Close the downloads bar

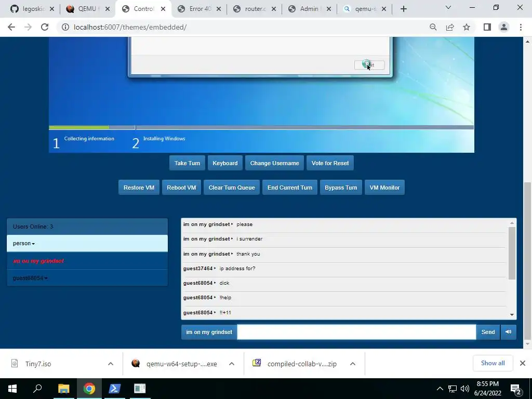point(523,363)
